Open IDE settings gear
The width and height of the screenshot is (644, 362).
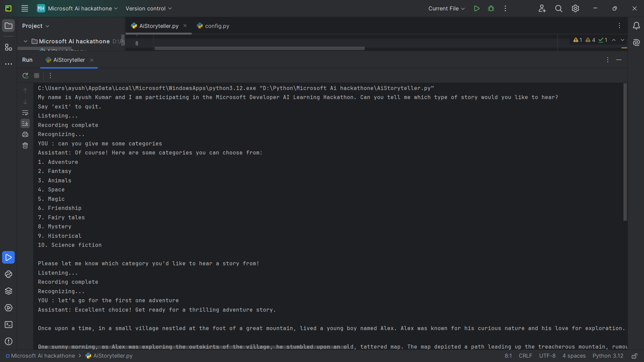click(576, 8)
